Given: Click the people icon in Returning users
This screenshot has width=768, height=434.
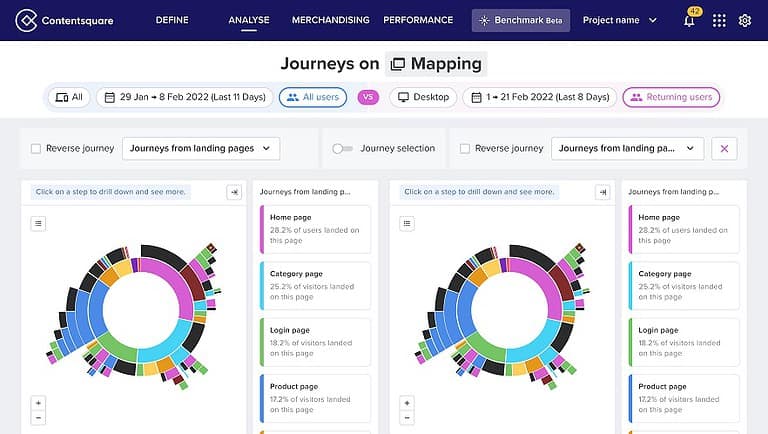Looking at the screenshot, I should tap(636, 97).
